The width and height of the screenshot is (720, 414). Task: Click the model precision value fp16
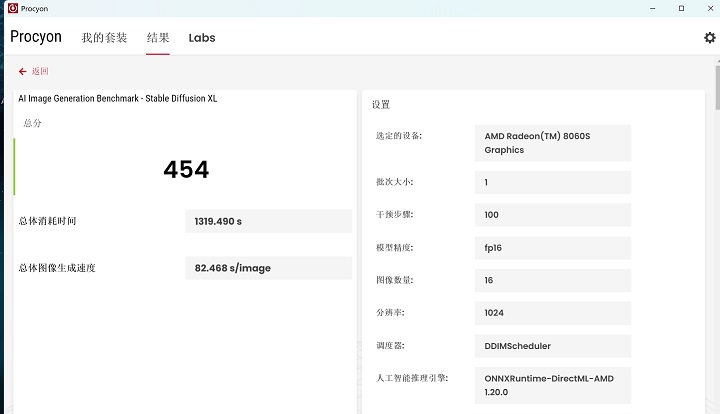coord(553,248)
